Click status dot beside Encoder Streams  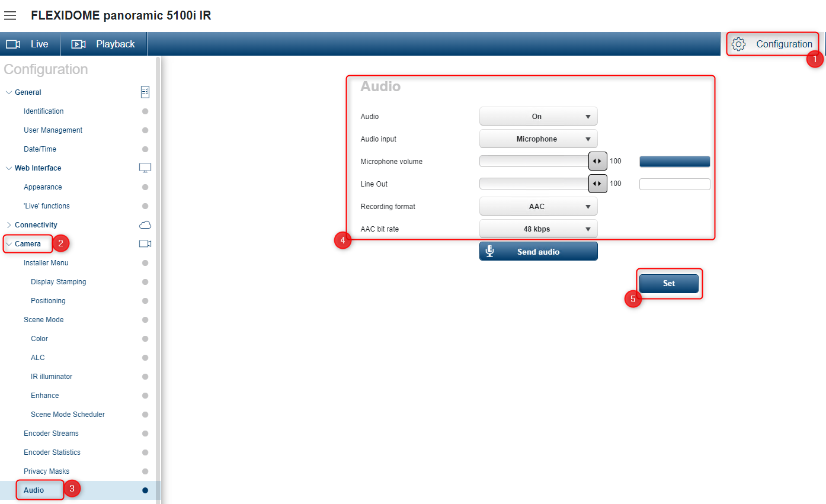point(145,433)
